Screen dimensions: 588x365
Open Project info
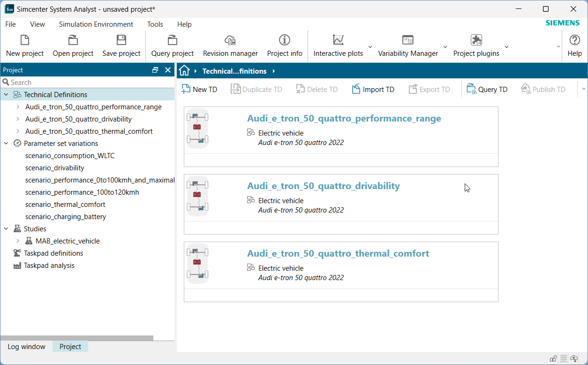(285, 40)
